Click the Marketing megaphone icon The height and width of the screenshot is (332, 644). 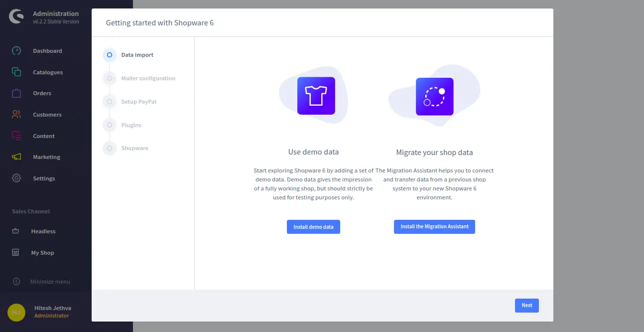[16, 157]
